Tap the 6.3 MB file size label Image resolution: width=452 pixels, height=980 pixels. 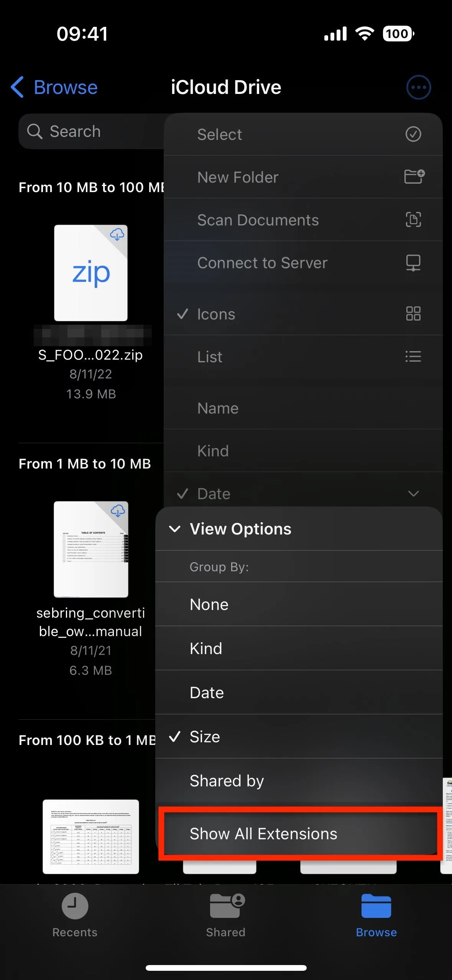(91, 670)
